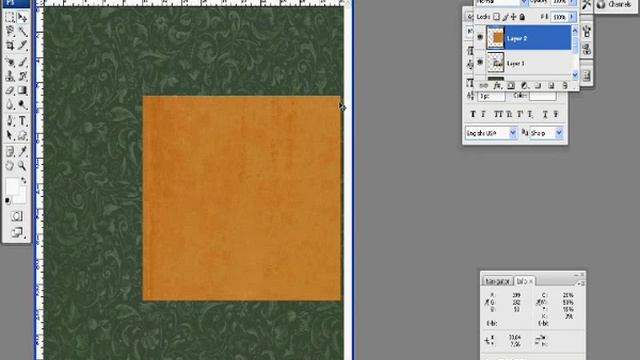Create a new layer group
This screenshot has width=640, height=360.
538,86
